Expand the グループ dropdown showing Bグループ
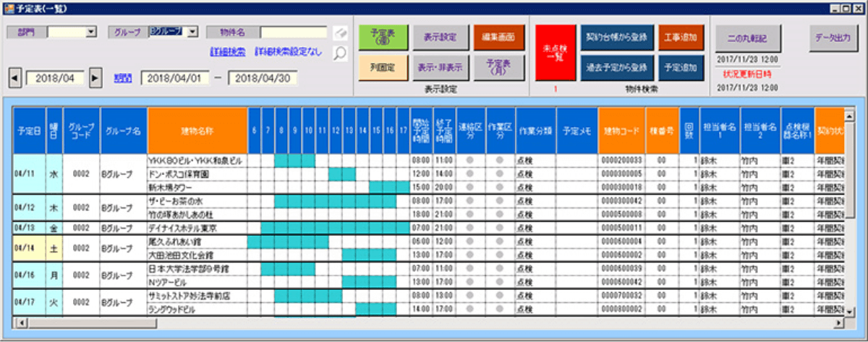 click(x=192, y=32)
